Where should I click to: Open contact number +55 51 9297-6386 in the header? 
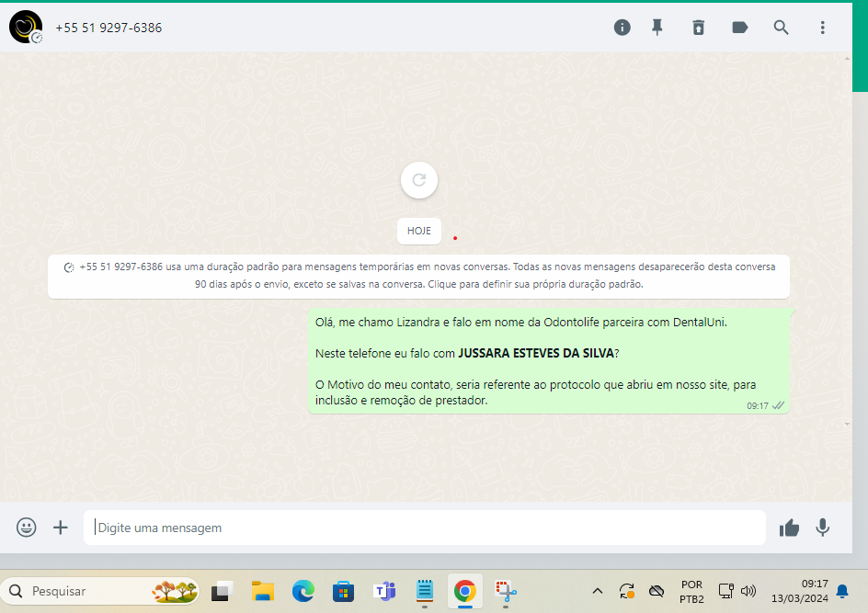108,28
